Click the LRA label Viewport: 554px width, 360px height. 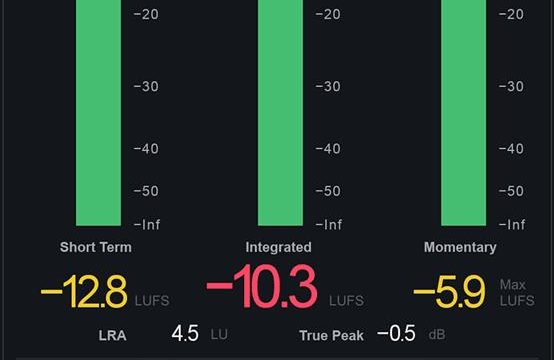click(112, 336)
